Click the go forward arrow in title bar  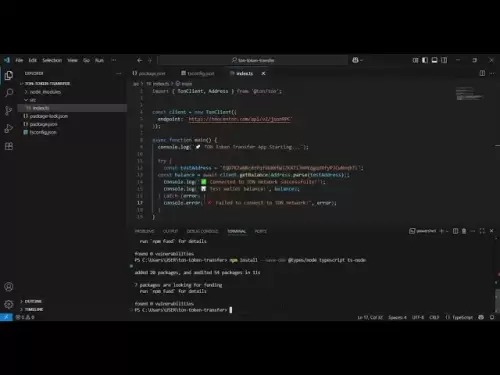pyautogui.click(x=150, y=60)
